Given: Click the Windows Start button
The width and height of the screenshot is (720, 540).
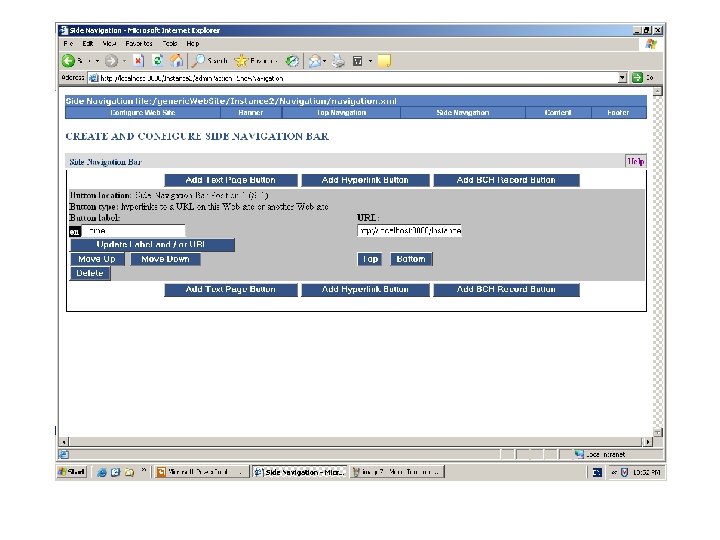Looking at the screenshot, I should click(72, 472).
